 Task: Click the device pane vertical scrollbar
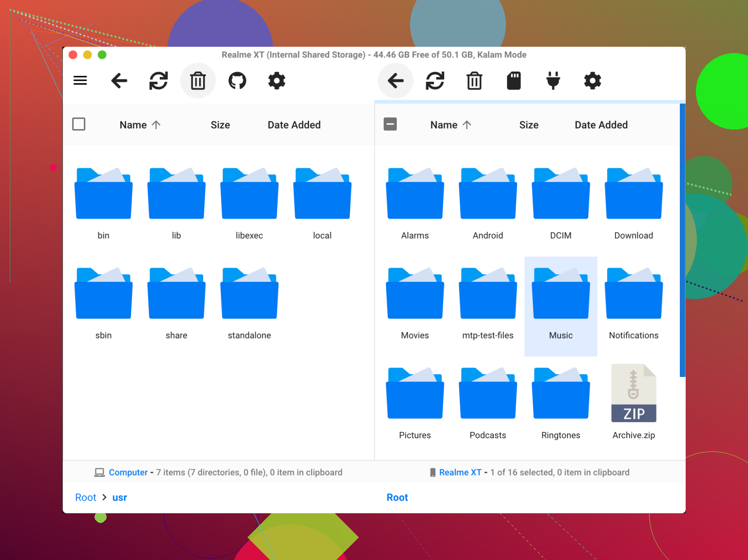[x=682, y=240]
